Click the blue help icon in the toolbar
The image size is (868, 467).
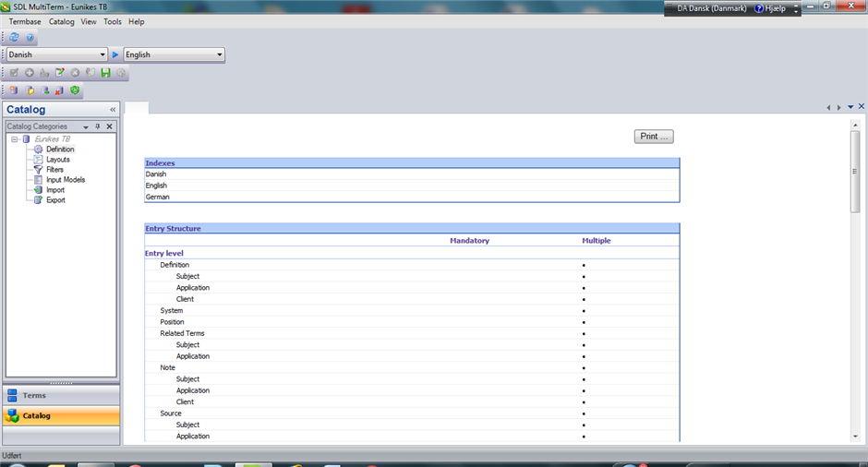point(30,38)
